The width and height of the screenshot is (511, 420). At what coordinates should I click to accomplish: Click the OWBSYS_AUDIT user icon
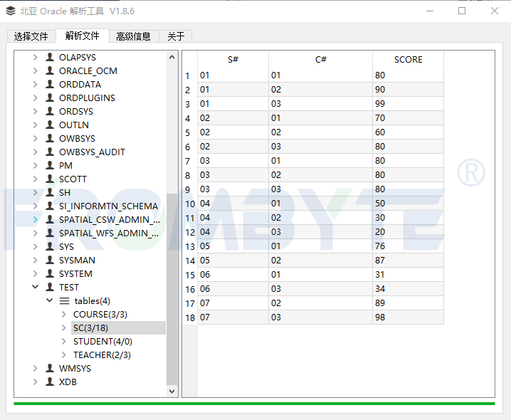(50, 152)
